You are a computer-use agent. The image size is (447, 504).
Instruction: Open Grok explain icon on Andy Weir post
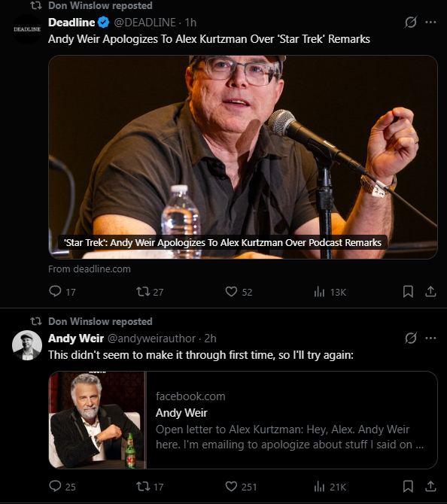pyautogui.click(x=411, y=338)
